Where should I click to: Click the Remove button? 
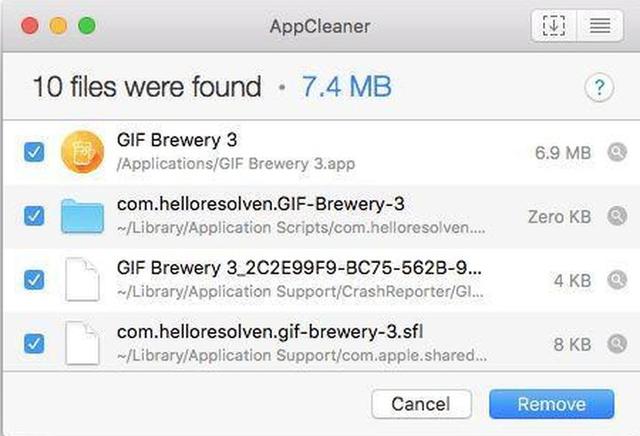551,404
